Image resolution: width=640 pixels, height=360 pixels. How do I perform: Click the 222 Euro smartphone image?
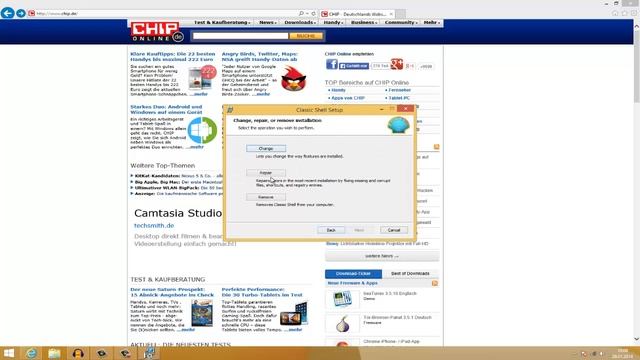tap(202, 78)
